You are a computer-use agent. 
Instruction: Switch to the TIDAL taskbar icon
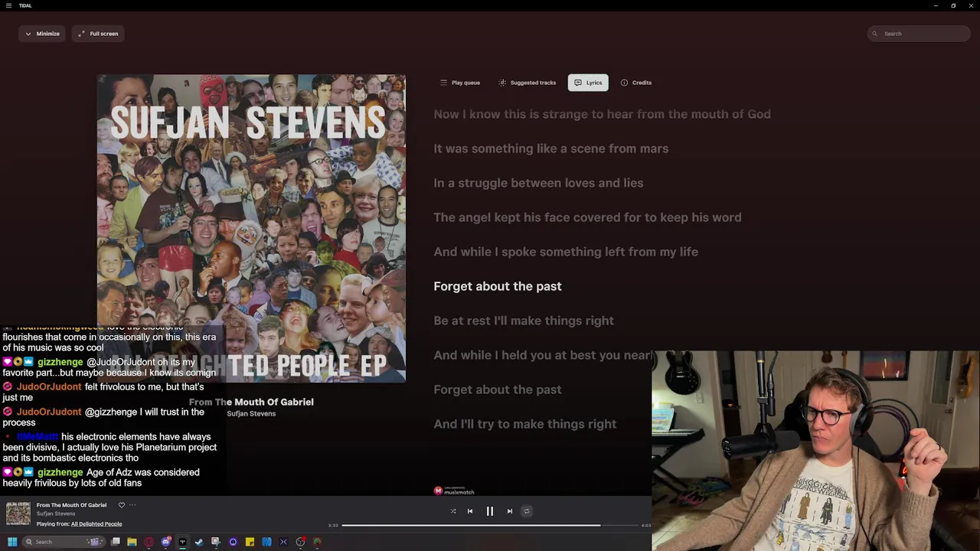pyautogui.click(x=182, y=542)
